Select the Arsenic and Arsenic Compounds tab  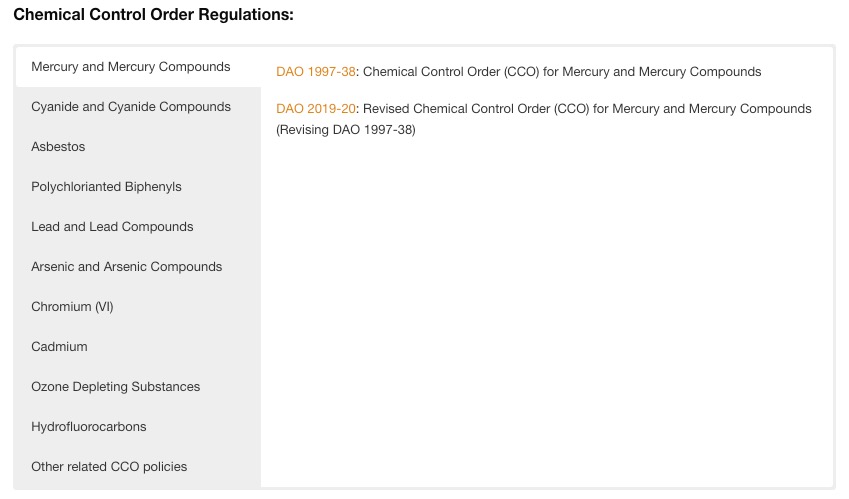(x=138, y=267)
